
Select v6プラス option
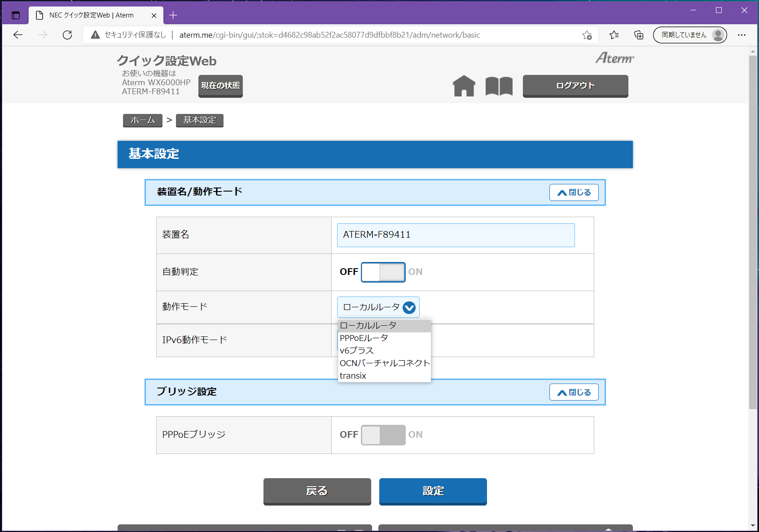tap(384, 351)
